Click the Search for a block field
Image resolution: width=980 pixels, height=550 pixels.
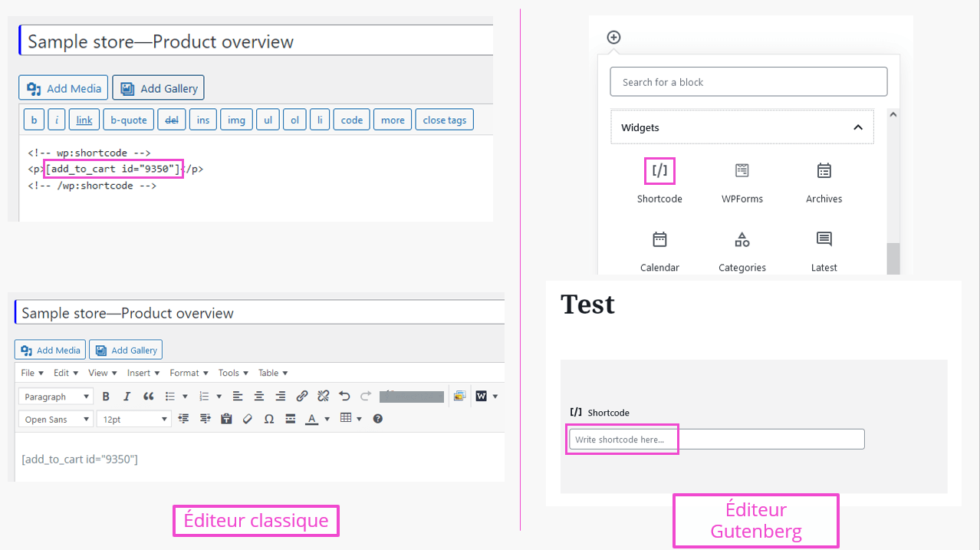point(748,82)
